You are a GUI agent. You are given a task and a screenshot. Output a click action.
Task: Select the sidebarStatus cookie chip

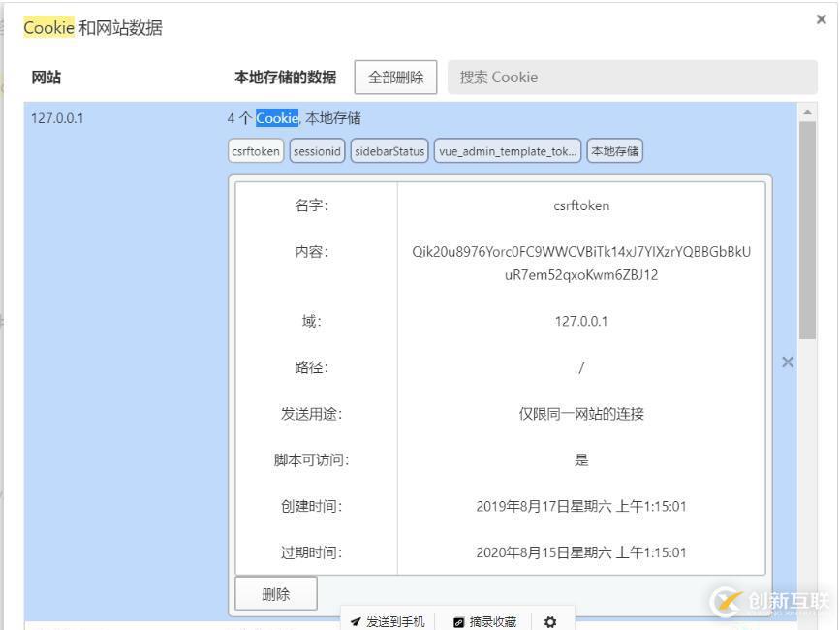point(389,151)
